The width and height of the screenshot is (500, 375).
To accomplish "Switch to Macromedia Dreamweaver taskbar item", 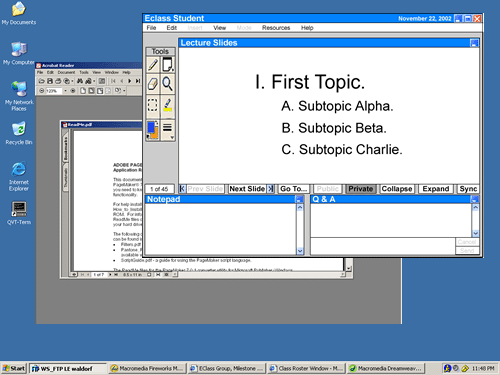I will click(386, 368).
